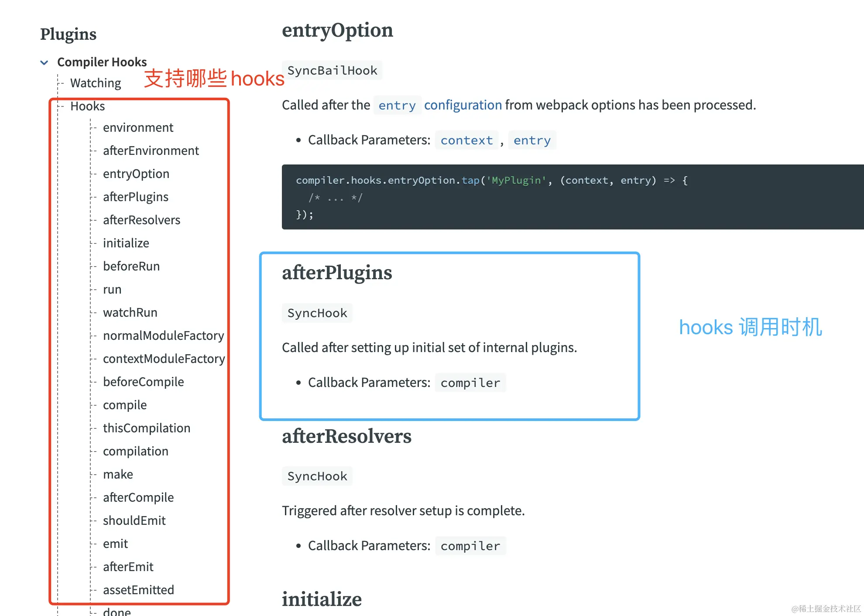Jump to entryOption sidebar link
This screenshot has width=864, height=616.
[x=136, y=174]
